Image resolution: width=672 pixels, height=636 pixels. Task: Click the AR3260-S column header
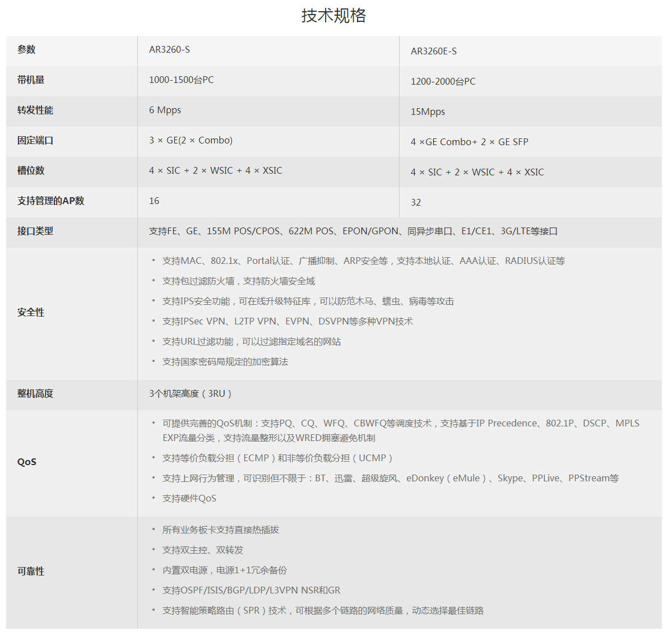(169, 50)
